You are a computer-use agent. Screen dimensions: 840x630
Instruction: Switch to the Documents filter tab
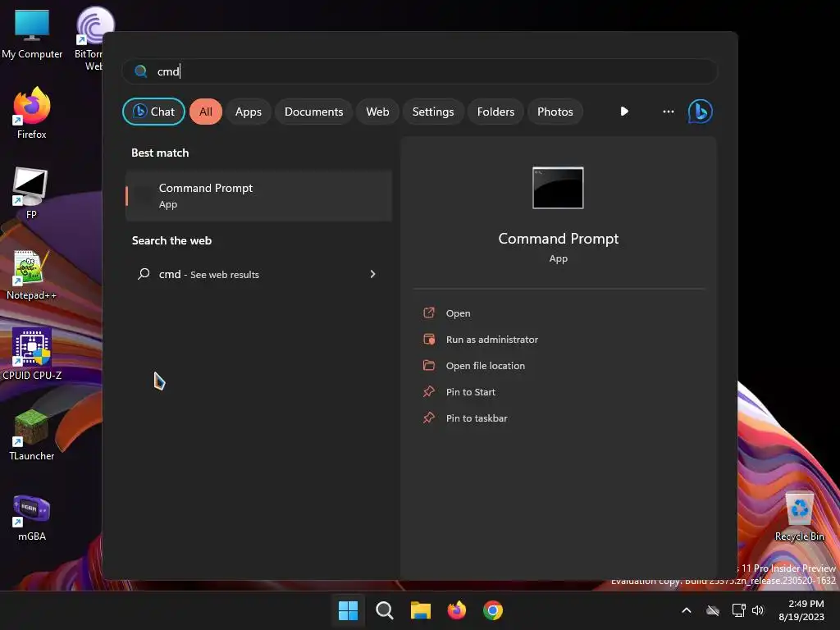(x=313, y=112)
